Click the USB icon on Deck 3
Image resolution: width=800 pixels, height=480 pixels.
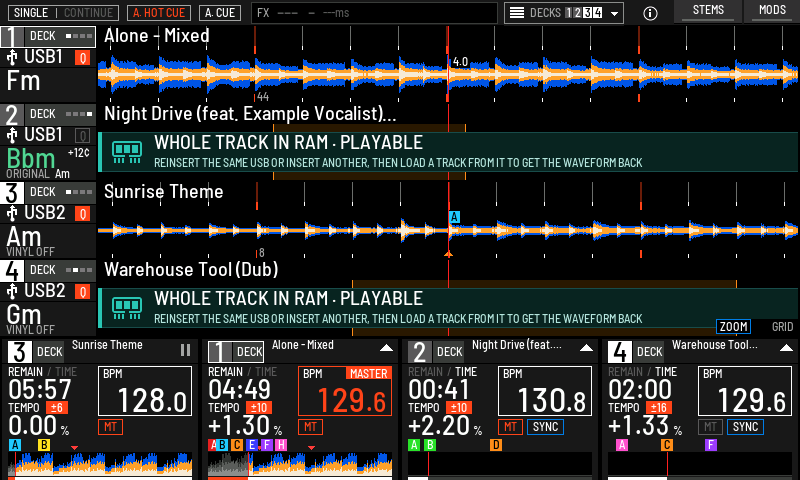point(12,214)
